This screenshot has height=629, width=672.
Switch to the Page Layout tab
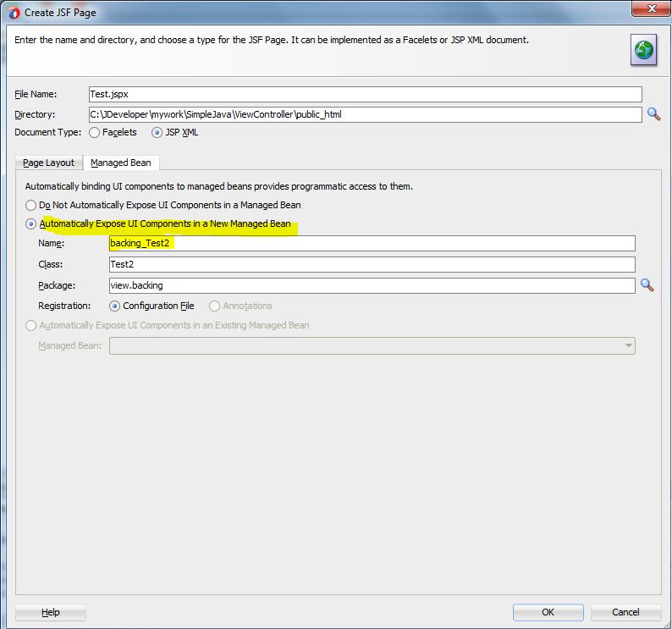coord(48,163)
